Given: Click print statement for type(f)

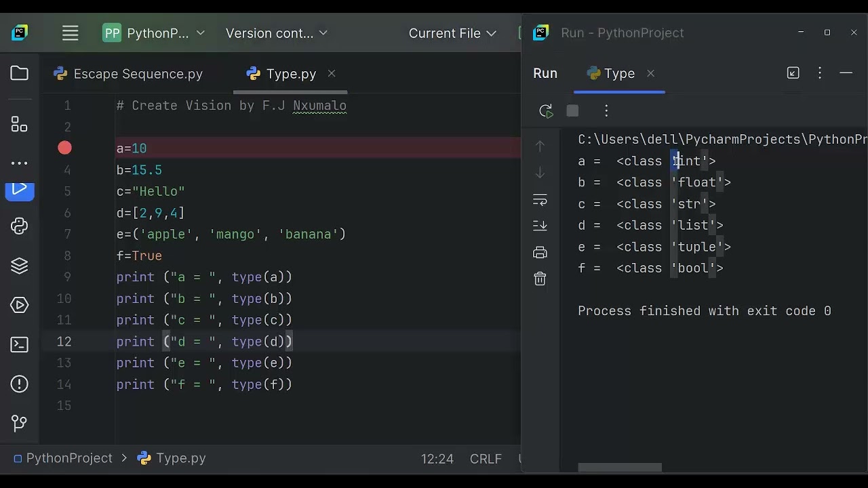Looking at the screenshot, I should click(204, 384).
